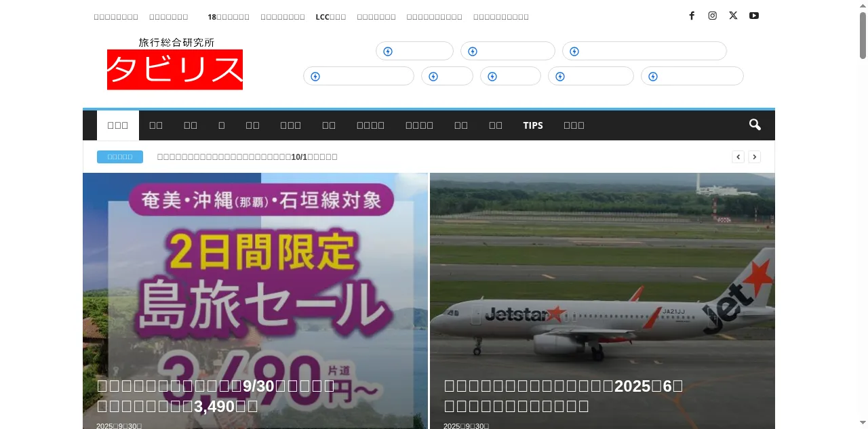The image size is (868, 429).
Task: Open top link starting with "LCC"
Action: [x=331, y=16]
